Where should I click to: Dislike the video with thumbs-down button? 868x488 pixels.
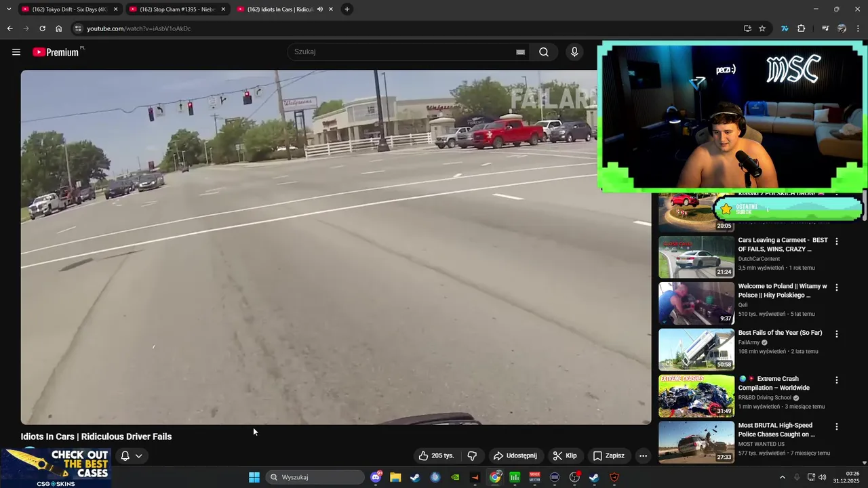pyautogui.click(x=473, y=455)
